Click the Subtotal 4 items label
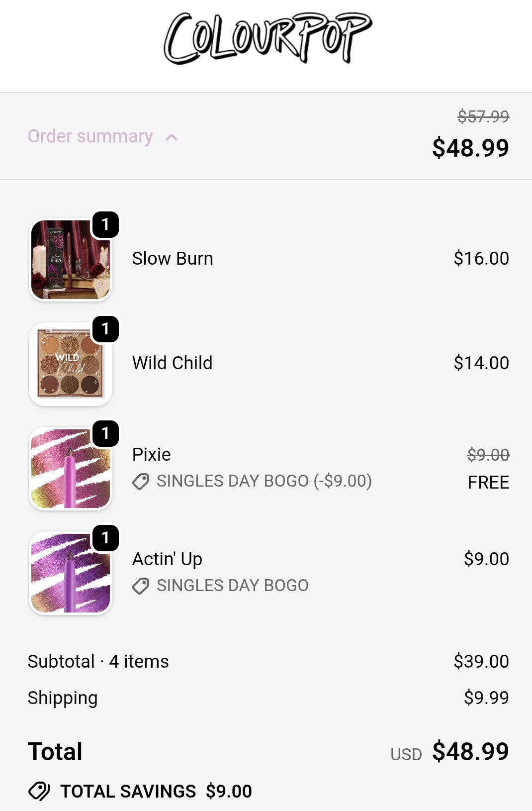The width and height of the screenshot is (532, 811). (98, 662)
